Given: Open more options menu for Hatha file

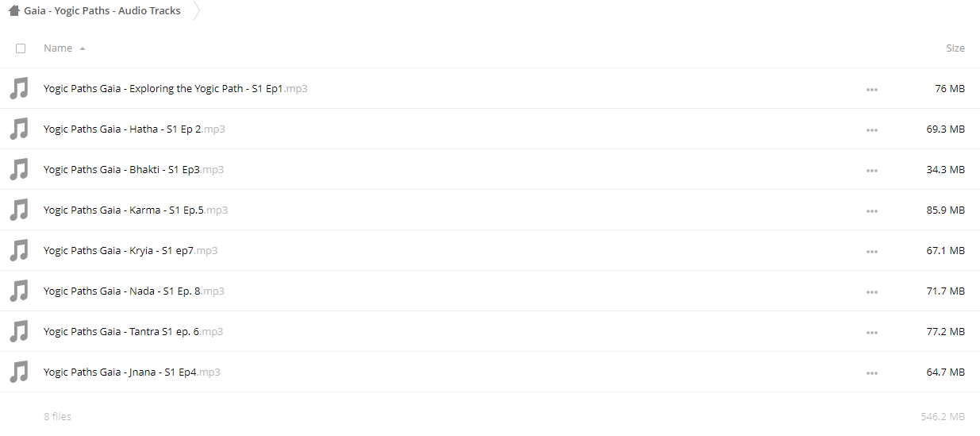Looking at the screenshot, I should point(872,129).
